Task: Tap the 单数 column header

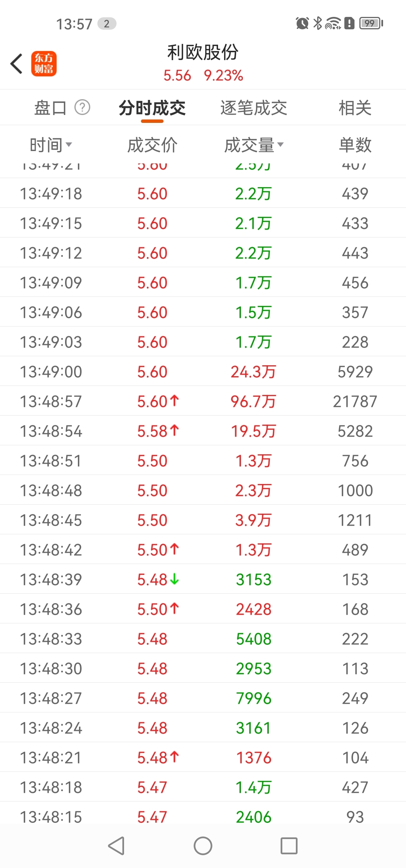Action: pyautogui.click(x=355, y=145)
